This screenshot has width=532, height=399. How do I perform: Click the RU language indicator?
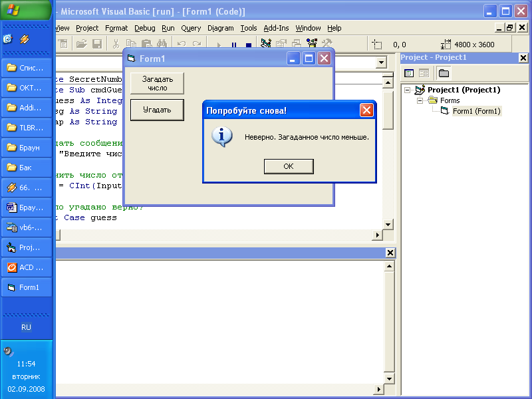26,327
